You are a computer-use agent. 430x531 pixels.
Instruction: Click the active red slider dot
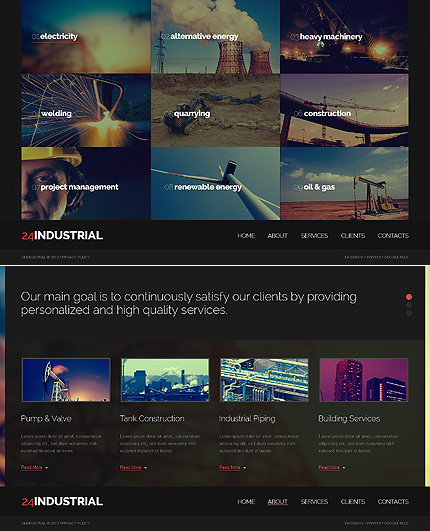(409, 297)
